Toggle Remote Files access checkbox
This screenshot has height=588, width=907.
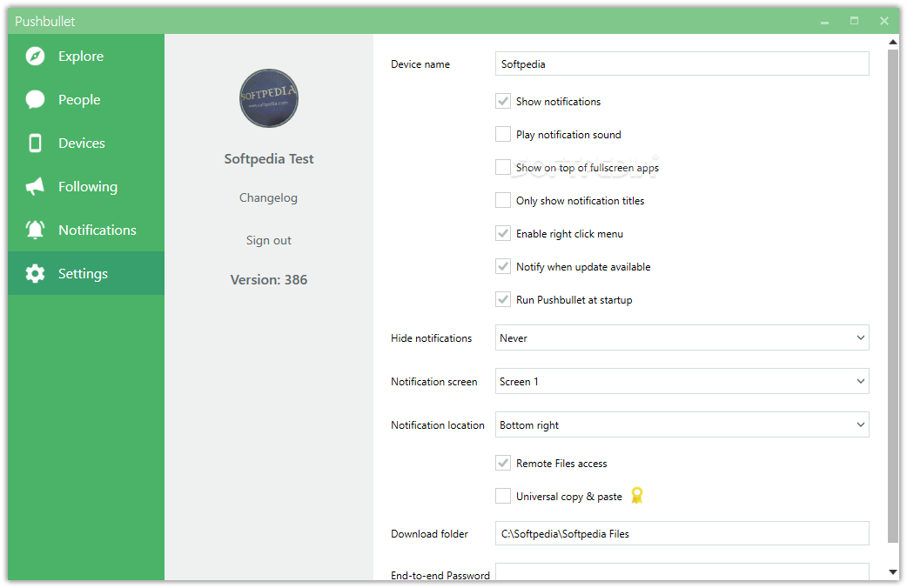(503, 463)
